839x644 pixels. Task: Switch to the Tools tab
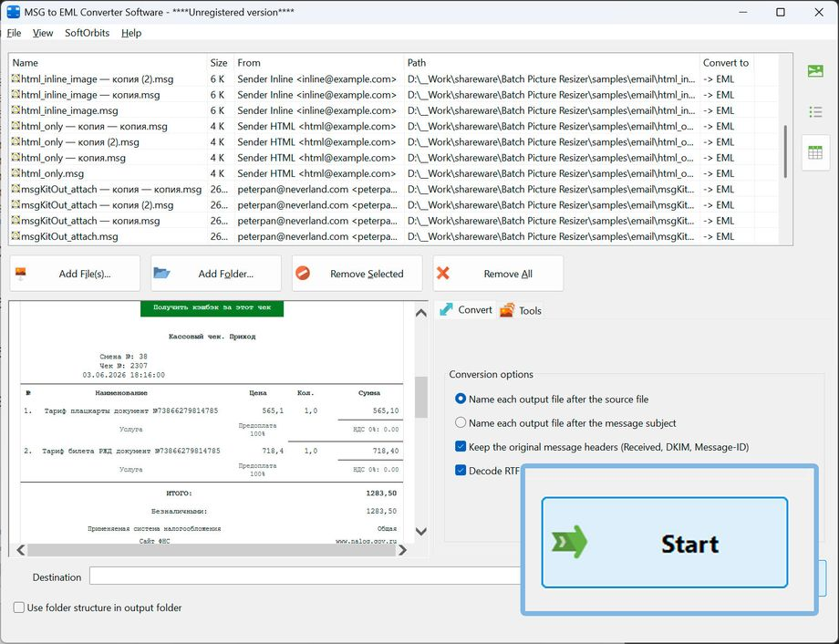521,310
